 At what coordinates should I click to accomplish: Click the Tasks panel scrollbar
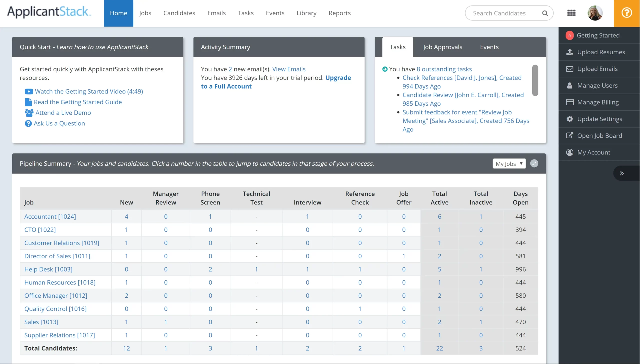535,80
